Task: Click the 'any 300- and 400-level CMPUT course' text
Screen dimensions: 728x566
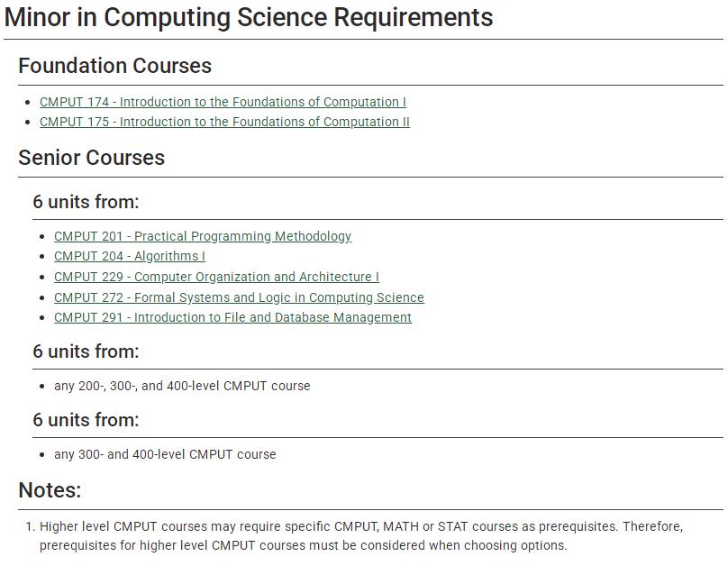Action: point(165,454)
